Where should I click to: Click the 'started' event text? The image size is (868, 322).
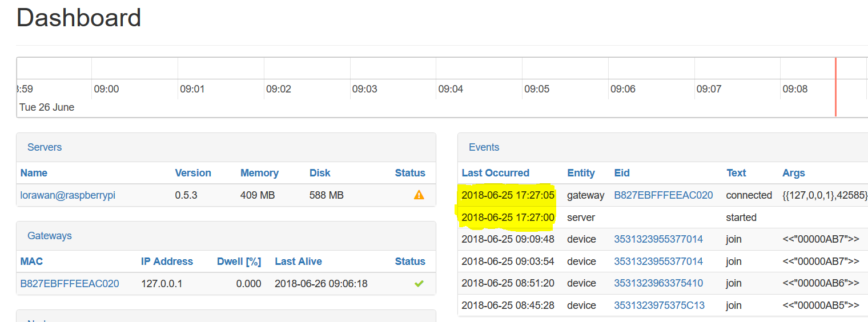point(741,218)
